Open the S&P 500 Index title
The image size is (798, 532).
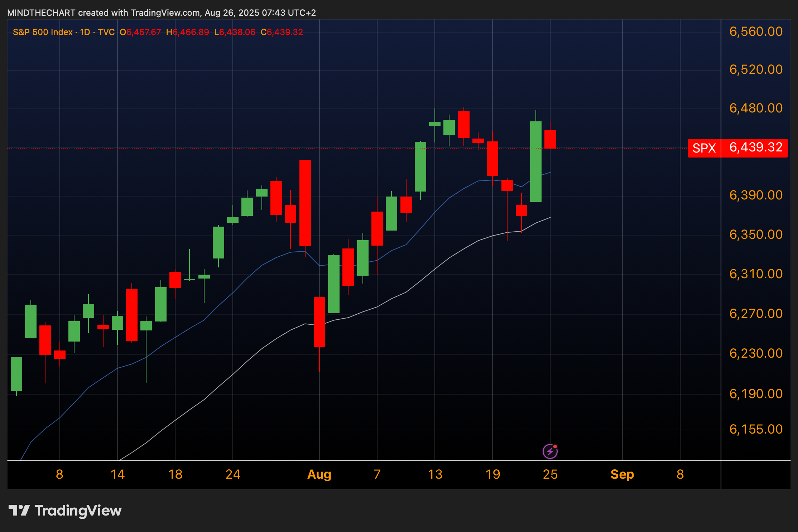tap(43, 32)
